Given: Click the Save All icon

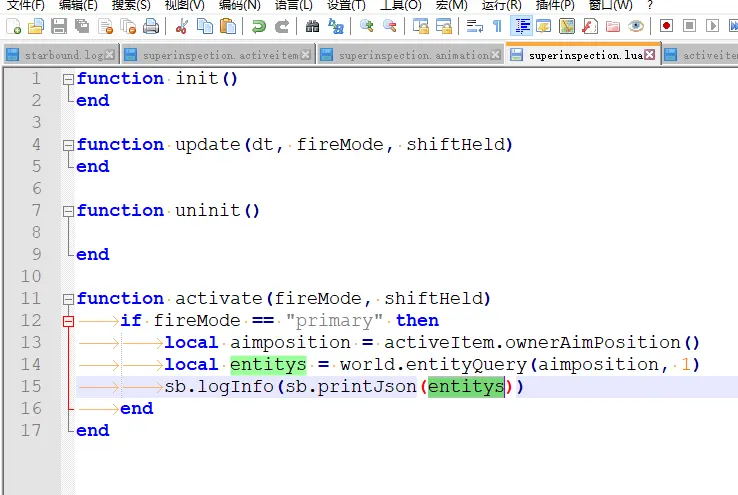Looking at the screenshot, I should [x=82, y=26].
